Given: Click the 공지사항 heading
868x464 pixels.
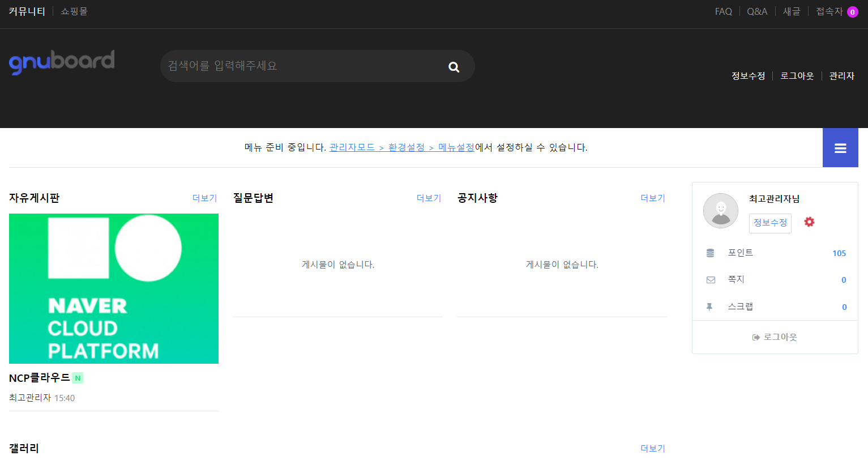Looking at the screenshot, I should click(x=477, y=198).
